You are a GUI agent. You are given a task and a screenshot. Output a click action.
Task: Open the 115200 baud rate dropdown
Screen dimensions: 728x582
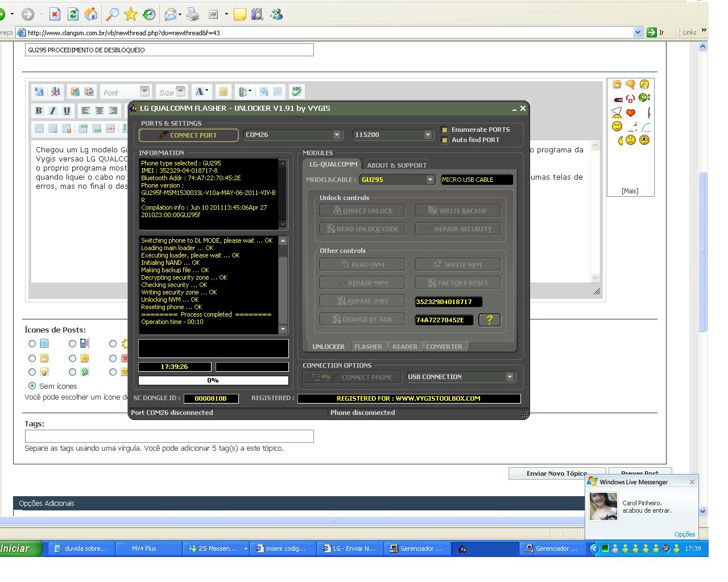coord(428,135)
